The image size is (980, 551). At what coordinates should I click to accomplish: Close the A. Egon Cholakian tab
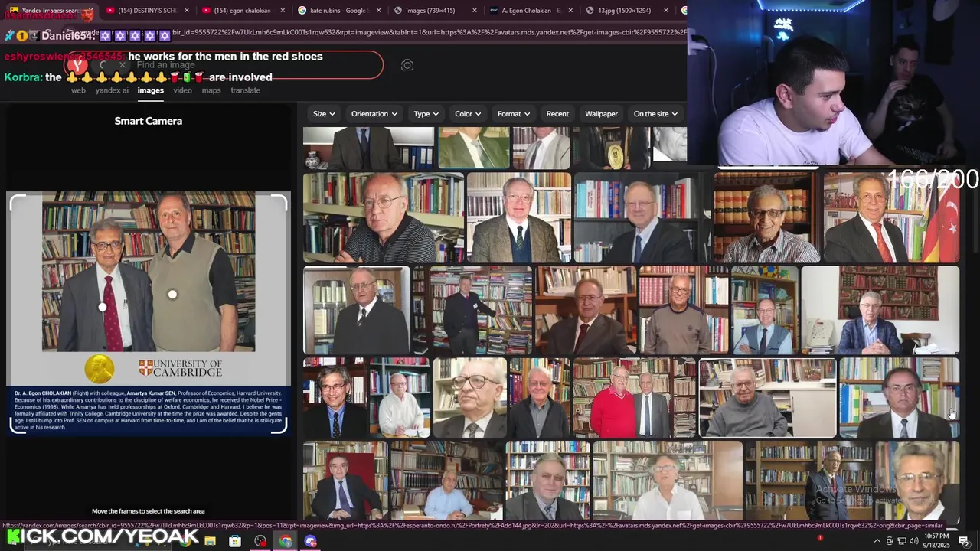pyautogui.click(x=570, y=11)
